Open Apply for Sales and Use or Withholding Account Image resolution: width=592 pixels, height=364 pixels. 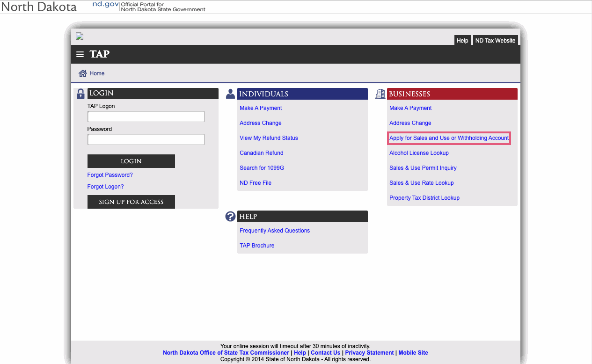click(449, 138)
